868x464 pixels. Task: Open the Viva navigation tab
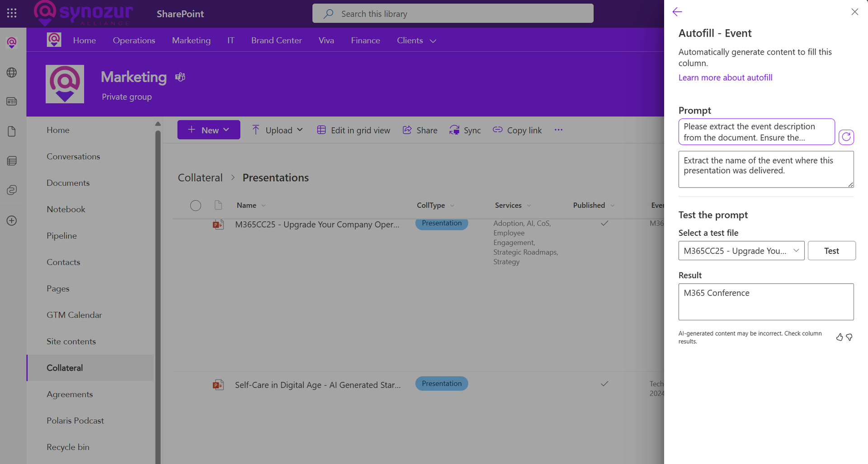point(326,40)
